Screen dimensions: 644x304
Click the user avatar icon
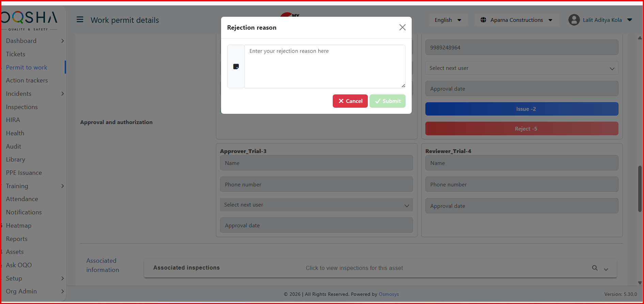(574, 20)
